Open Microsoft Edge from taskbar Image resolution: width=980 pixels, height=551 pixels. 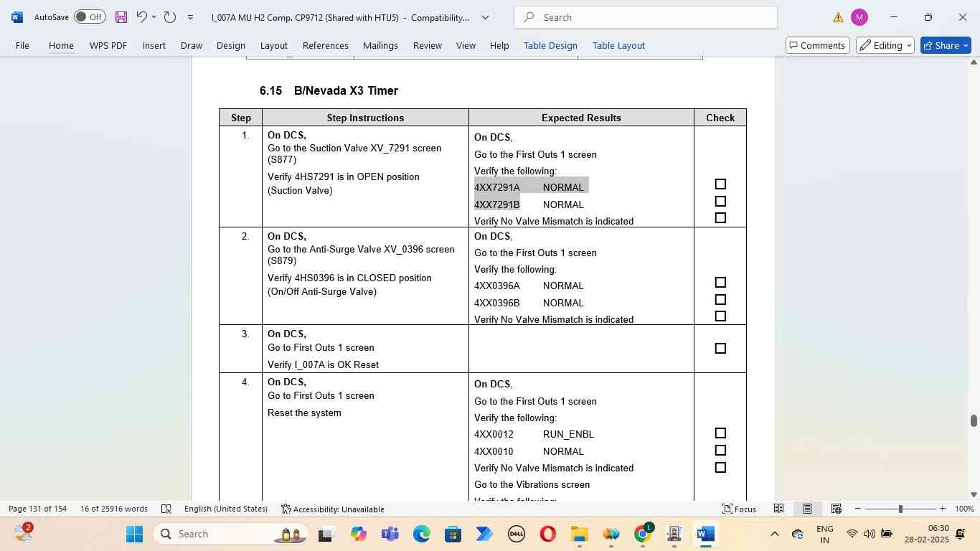pyautogui.click(x=422, y=534)
